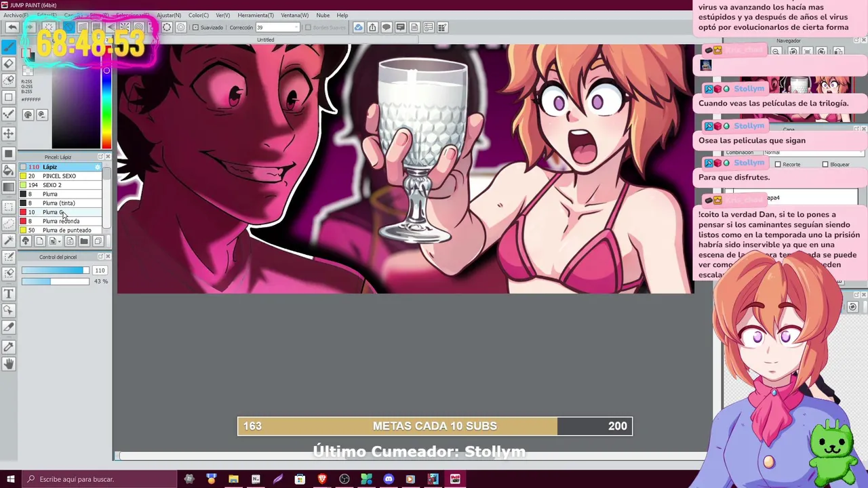The height and width of the screenshot is (488, 868).
Task: Click the Windows search box on taskbar
Action: click(x=98, y=479)
